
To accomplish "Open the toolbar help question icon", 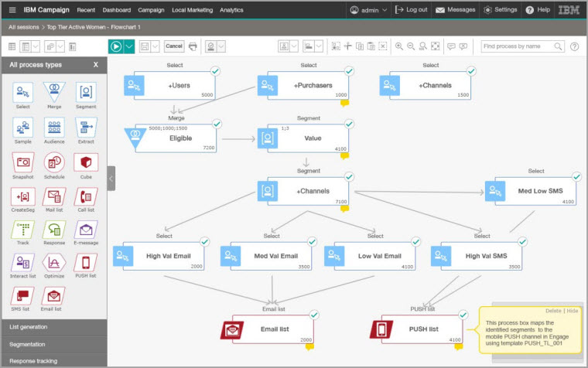I will [575, 46].
